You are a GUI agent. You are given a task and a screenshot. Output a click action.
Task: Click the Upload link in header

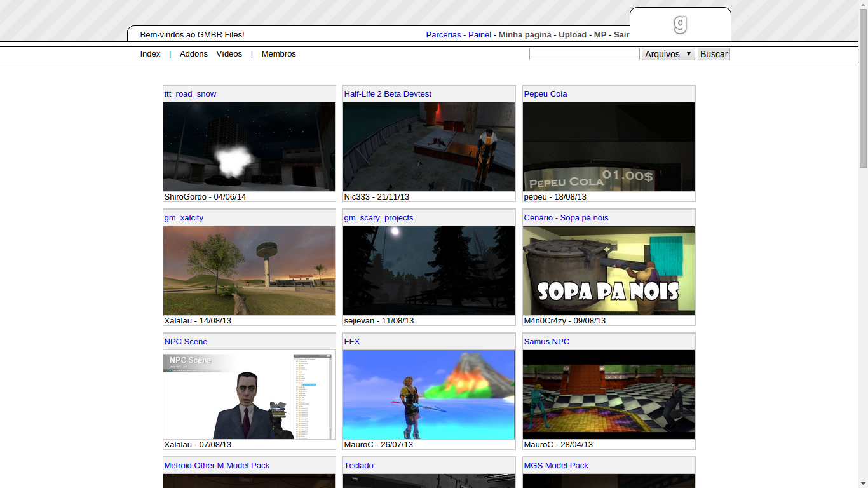572,35
